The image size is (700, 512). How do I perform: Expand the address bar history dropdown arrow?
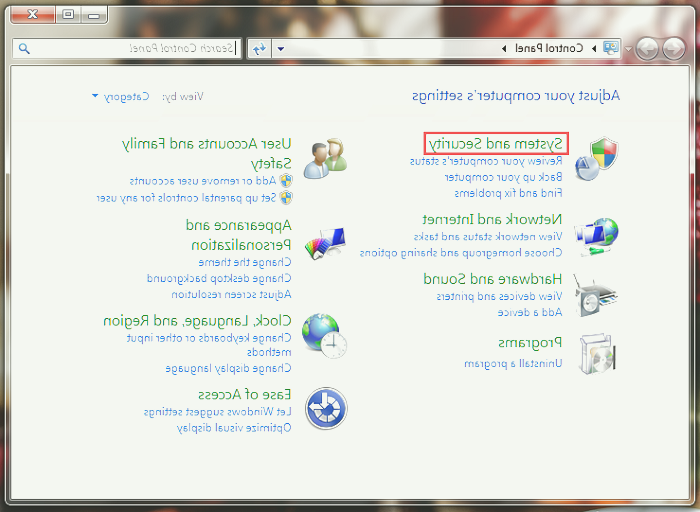click(281, 48)
